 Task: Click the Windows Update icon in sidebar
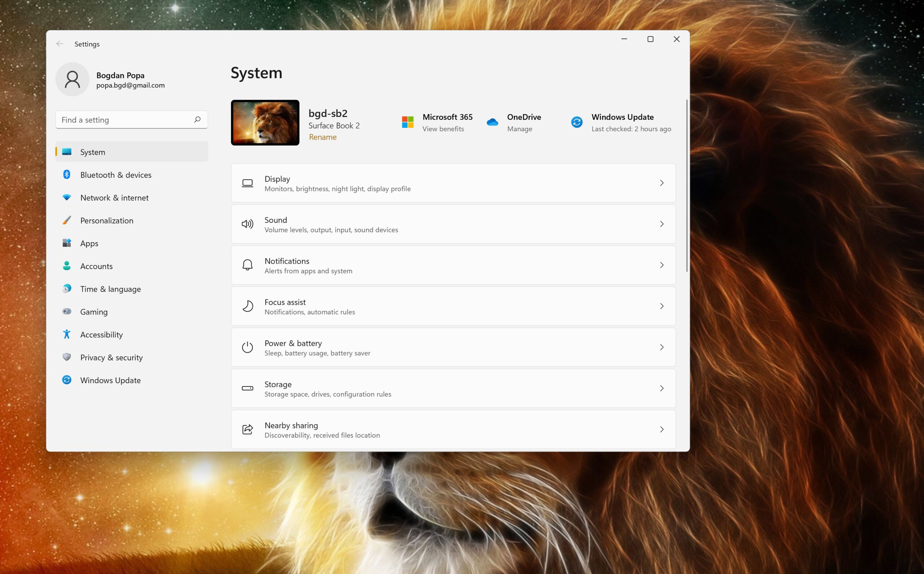click(x=67, y=380)
